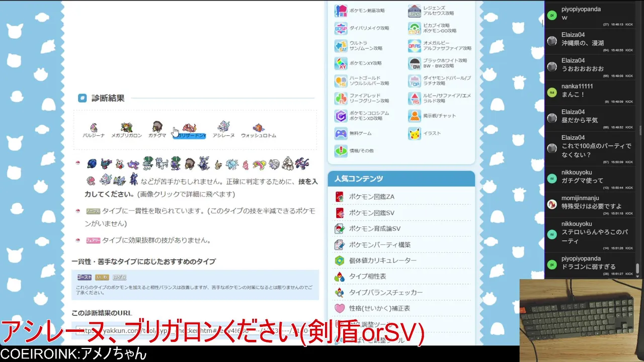This screenshot has width=644, height=362.
Task: Click KICK on 昼だから平気 message
Action: click(x=629, y=127)
